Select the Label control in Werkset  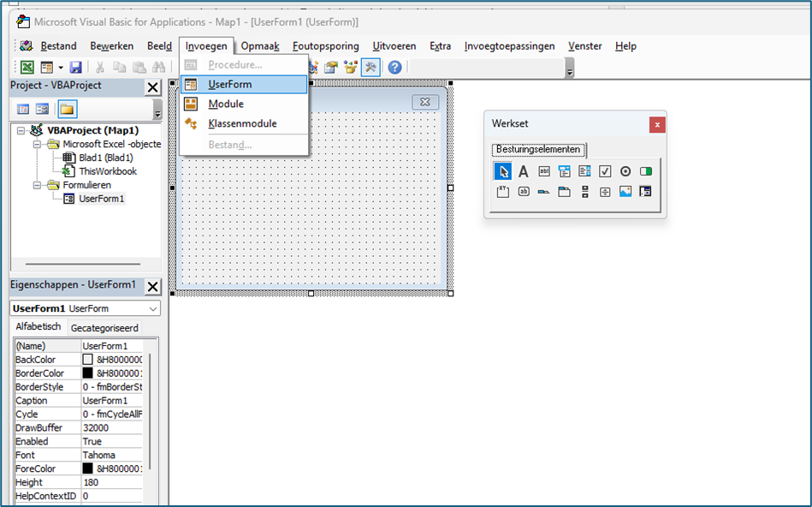[x=524, y=171]
